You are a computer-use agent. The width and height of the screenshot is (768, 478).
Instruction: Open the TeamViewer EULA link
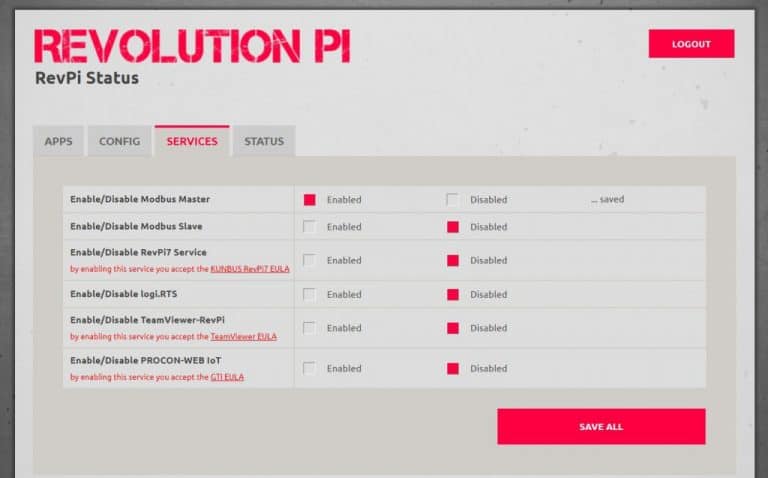point(243,337)
